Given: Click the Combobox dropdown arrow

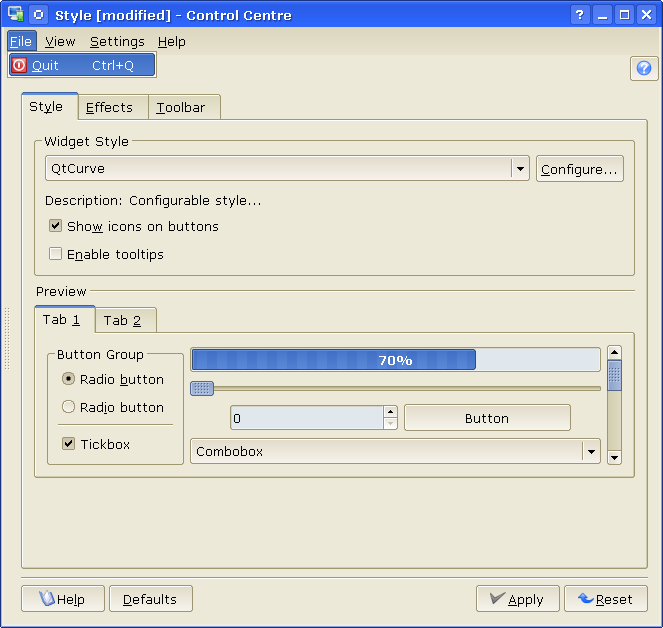Looking at the screenshot, I should 591,452.
